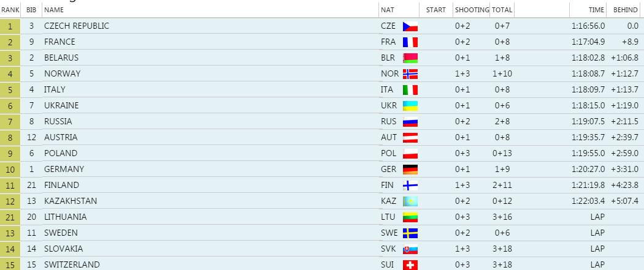The width and height of the screenshot is (644, 270).
Task: Click the Kazakhstan flag icon
Action: point(410,201)
